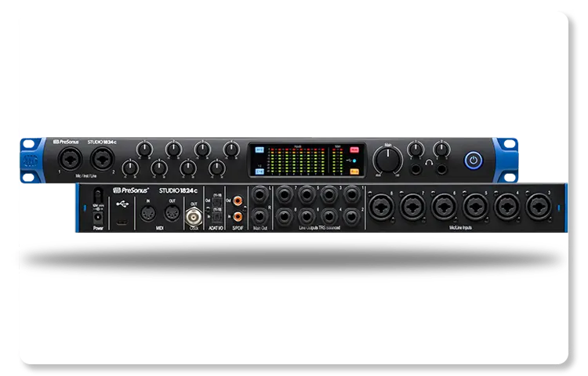This screenshot has height=376, width=588.
Task: Click front panel combo input 1
Action: click(x=70, y=159)
